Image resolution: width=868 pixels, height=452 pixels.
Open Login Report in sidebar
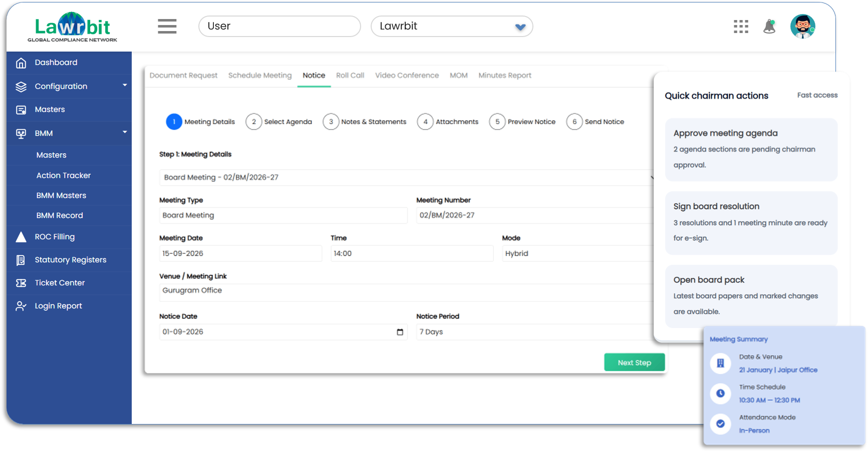(x=69, y=306)
